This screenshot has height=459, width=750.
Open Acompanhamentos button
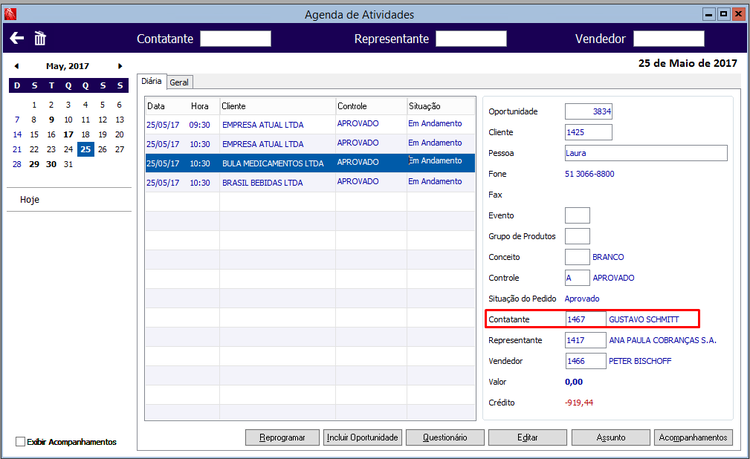693,437
